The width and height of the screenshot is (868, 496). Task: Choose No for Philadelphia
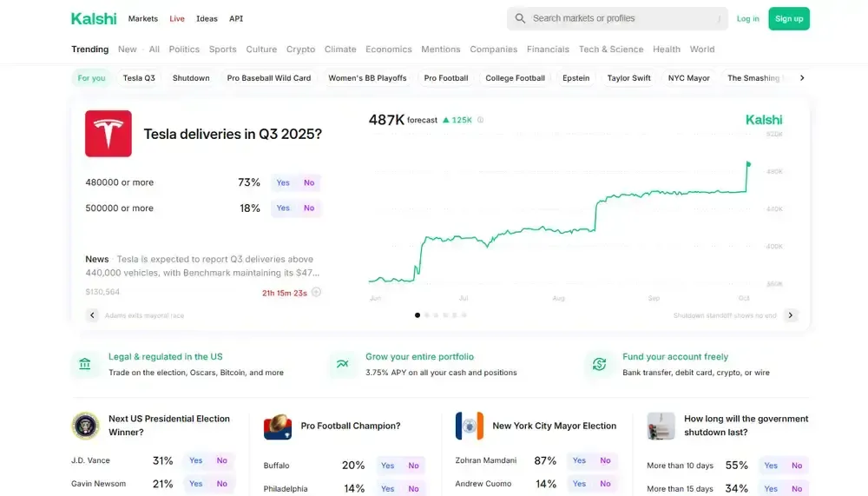pyautogui.click(x=413, y=489)
